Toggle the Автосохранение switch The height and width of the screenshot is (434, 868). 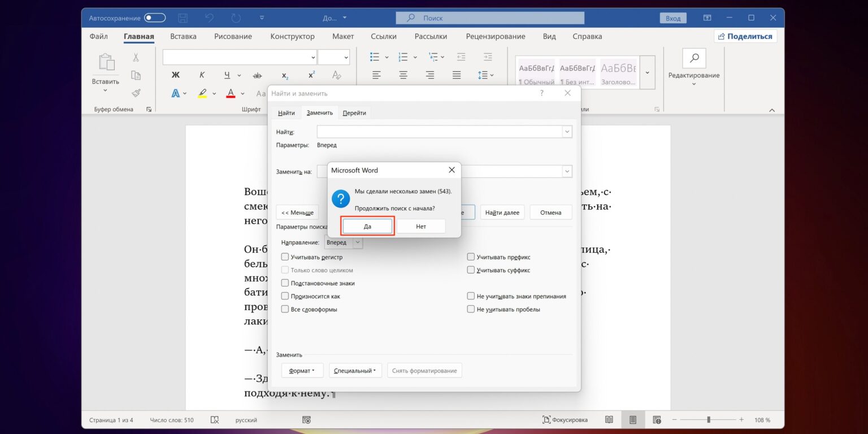[x=154, y=18]
